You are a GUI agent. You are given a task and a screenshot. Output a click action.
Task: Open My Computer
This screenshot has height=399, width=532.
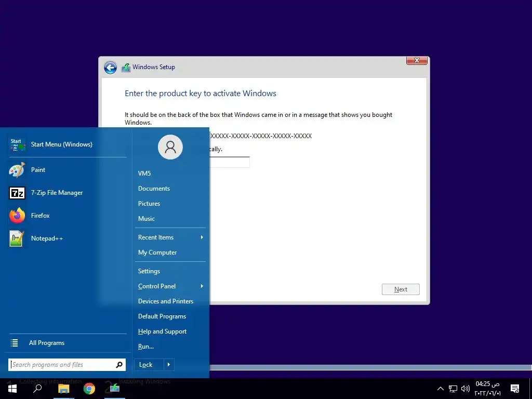click(x=157, y=252)
